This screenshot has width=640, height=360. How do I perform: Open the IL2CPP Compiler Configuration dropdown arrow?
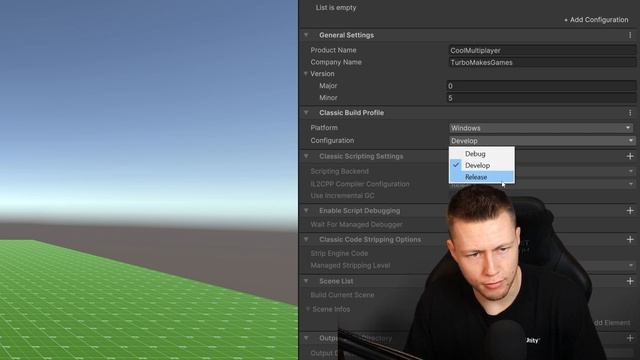pos(630,184)
